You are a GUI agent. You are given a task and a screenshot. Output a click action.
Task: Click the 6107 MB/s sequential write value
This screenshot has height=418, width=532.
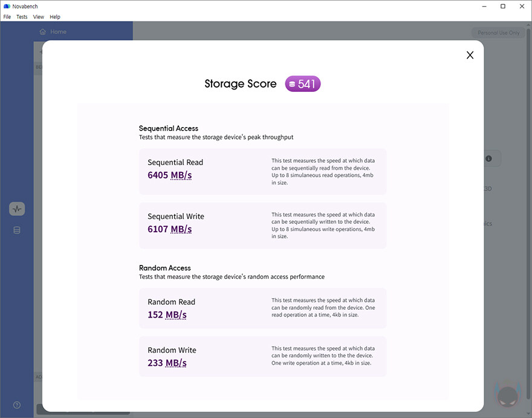pos(169,229)
